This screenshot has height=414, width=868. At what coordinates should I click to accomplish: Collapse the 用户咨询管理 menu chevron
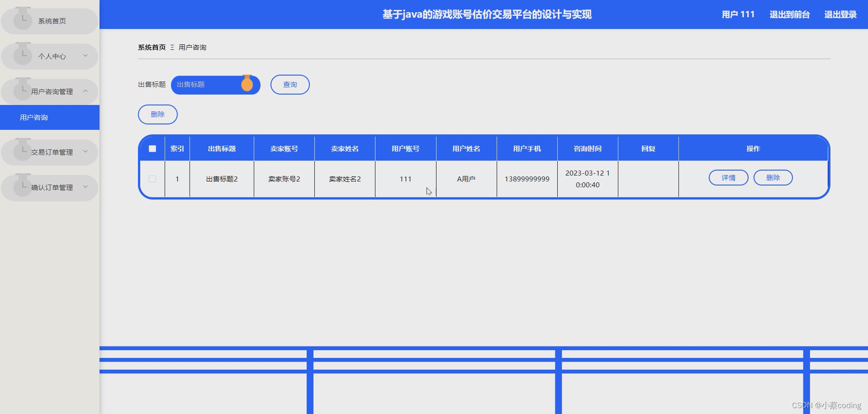(x=85, y=91)
